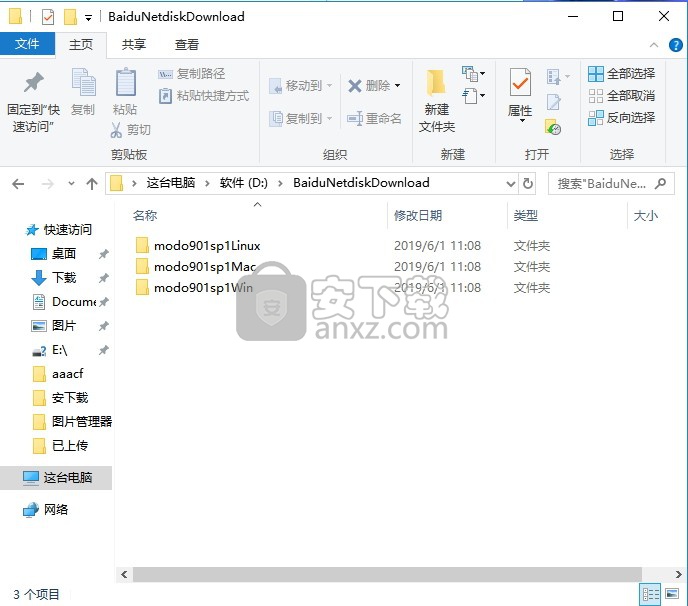Click 这台电脑 in address bar

(x=171, y=183)
